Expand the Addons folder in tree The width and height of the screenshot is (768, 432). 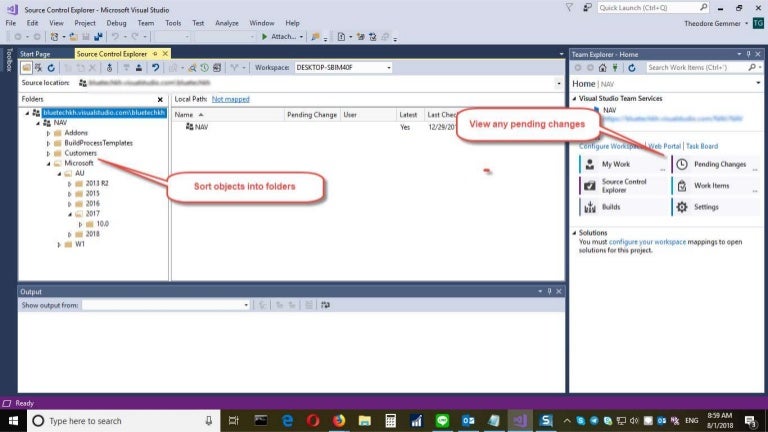click(48, 132)
